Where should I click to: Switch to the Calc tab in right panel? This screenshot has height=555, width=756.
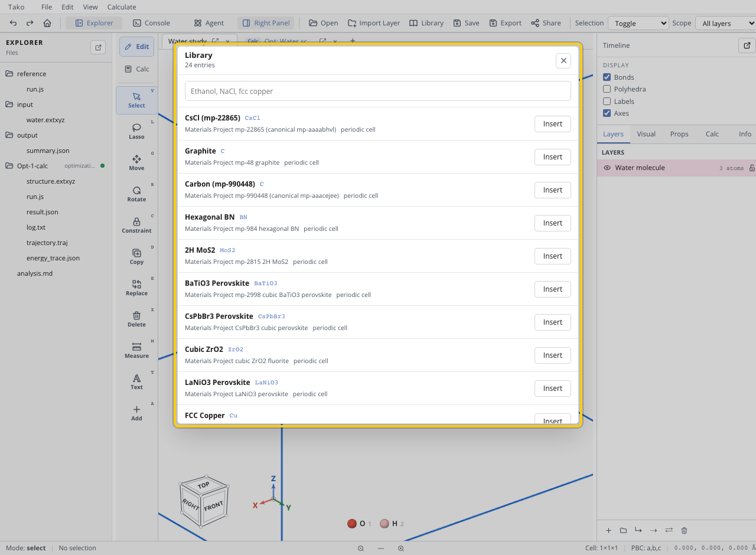(712, 134)
